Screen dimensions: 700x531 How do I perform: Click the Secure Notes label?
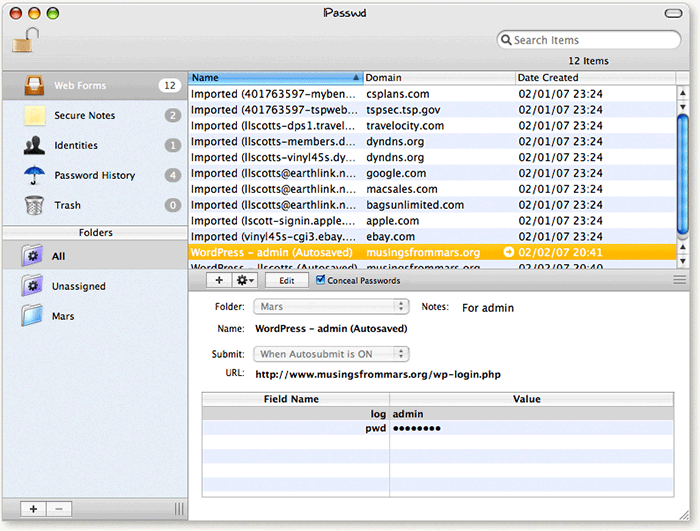[x=84, y=115]
